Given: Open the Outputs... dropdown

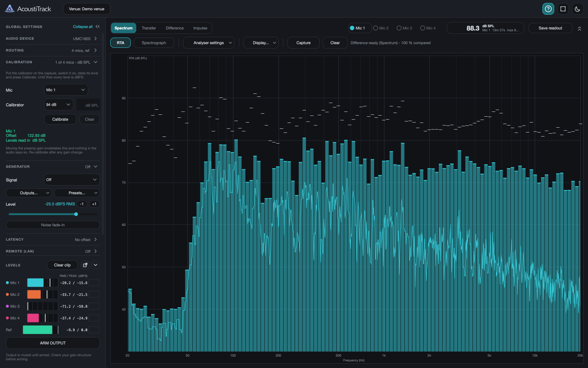Looking at the screenshot, I should tap(29, 193).
